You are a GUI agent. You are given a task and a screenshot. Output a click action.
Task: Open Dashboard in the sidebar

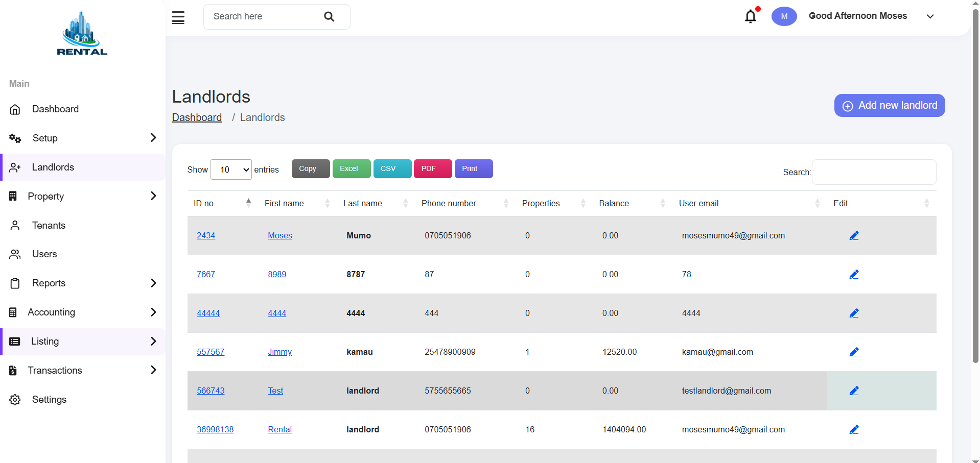click(x=55, y=109)
